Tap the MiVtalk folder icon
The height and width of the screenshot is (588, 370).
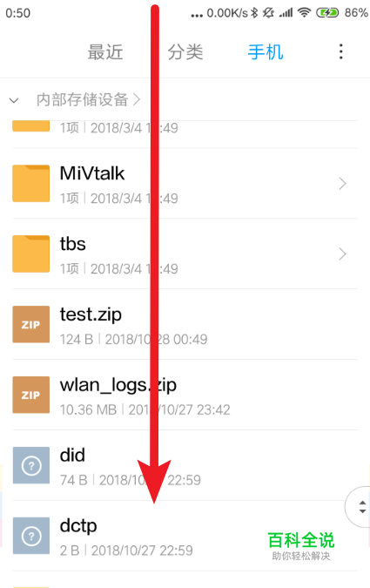point(31,184)
